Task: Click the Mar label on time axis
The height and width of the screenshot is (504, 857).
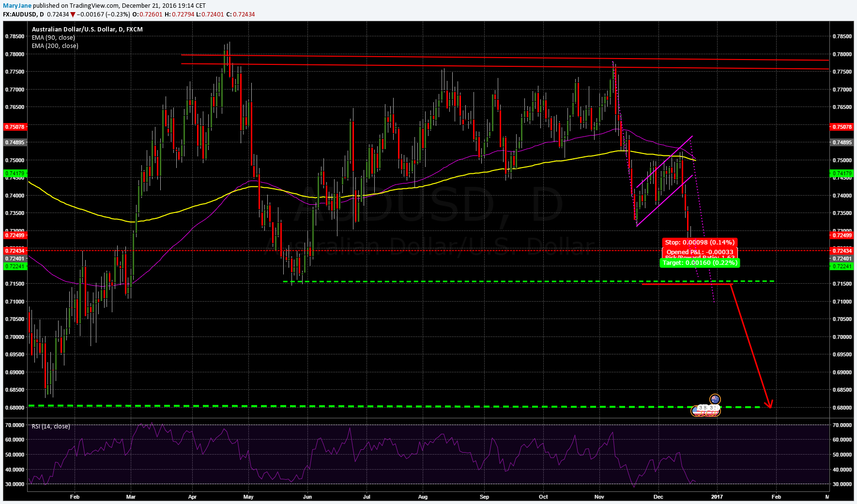Action: (x=131, y=497)
